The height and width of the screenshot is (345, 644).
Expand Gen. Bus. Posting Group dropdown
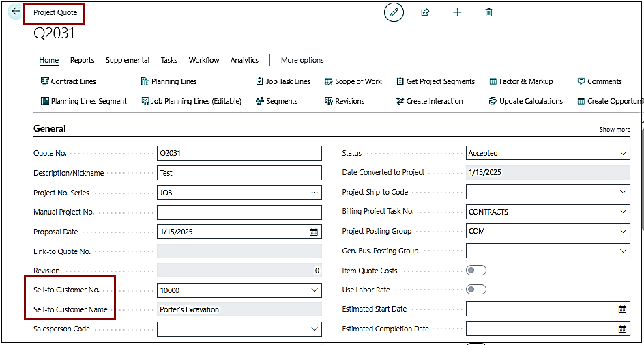623,251
